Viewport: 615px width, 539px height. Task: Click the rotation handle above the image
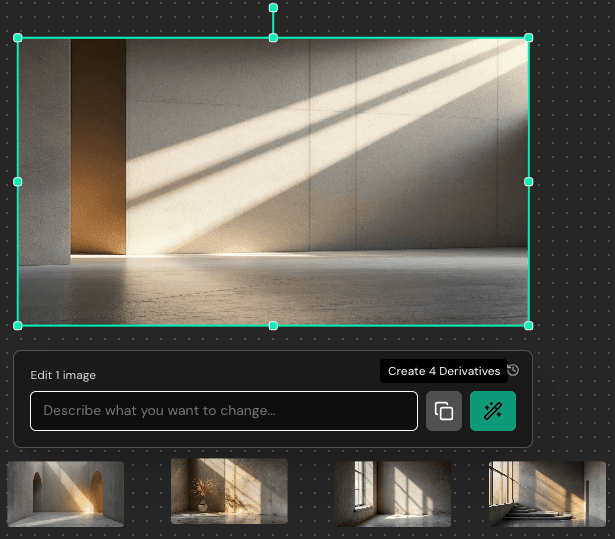point(273,8)
